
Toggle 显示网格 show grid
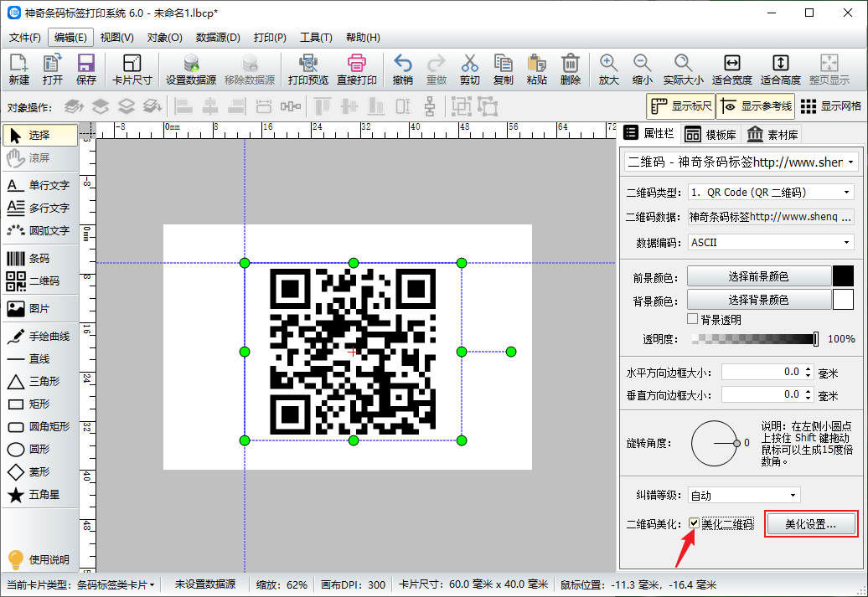tap(831, 106)
